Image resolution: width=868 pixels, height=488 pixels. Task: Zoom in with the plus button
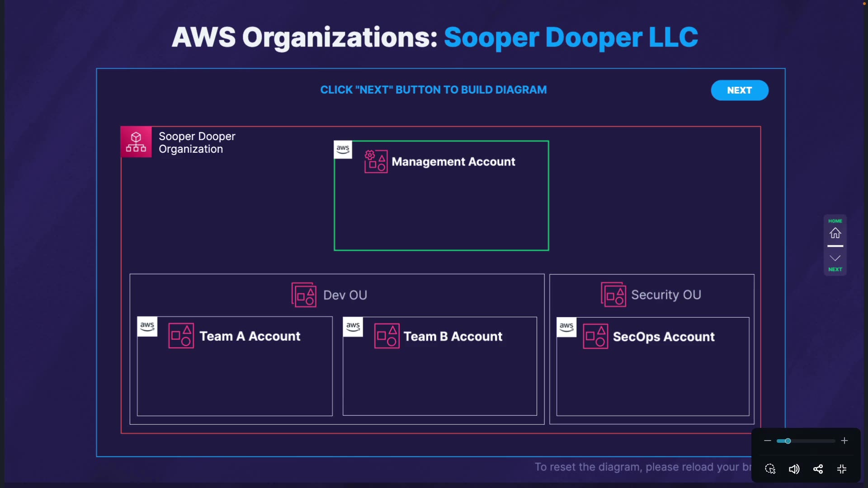[x=844, y=441]
